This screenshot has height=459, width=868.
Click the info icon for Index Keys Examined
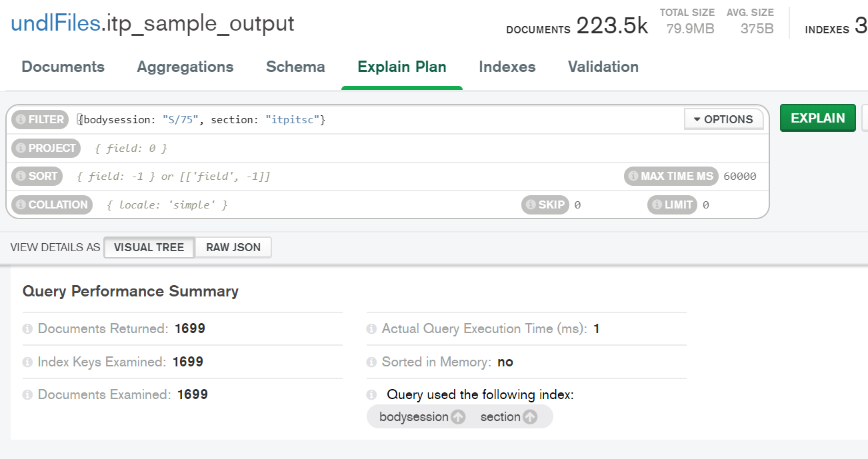[x=27, y=362]
